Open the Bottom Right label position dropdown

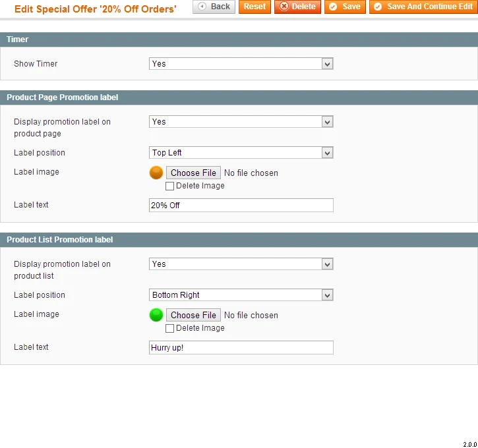coord(241,295)
